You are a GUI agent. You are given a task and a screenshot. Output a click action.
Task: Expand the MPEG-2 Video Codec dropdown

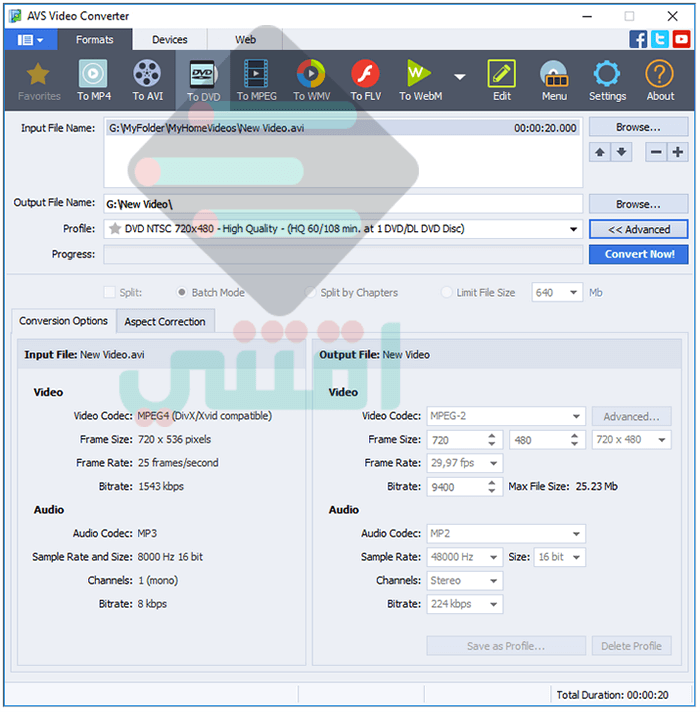click(576, 416)
